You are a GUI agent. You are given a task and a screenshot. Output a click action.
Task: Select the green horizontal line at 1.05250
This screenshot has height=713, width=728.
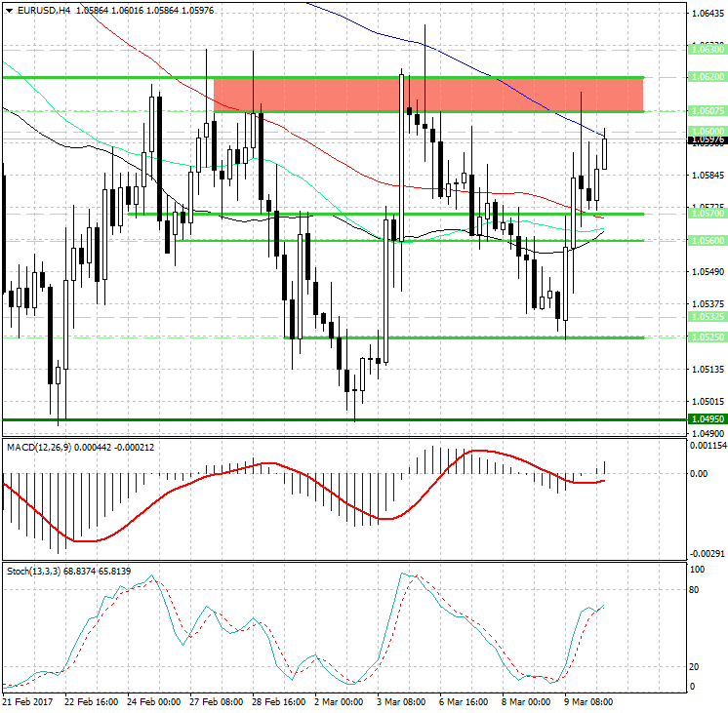[464, 337]
